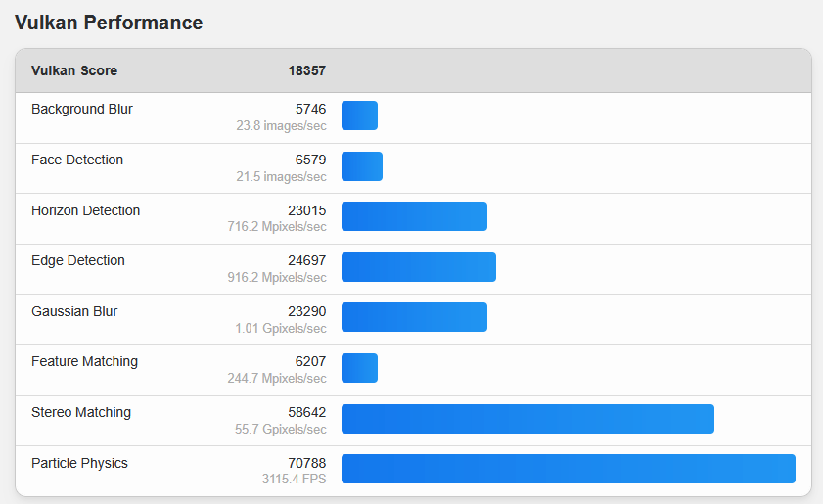823x504 pixels.
Task: Click the Feature Matching score bar
Action: pyautogui.click(x=359, y=368)
